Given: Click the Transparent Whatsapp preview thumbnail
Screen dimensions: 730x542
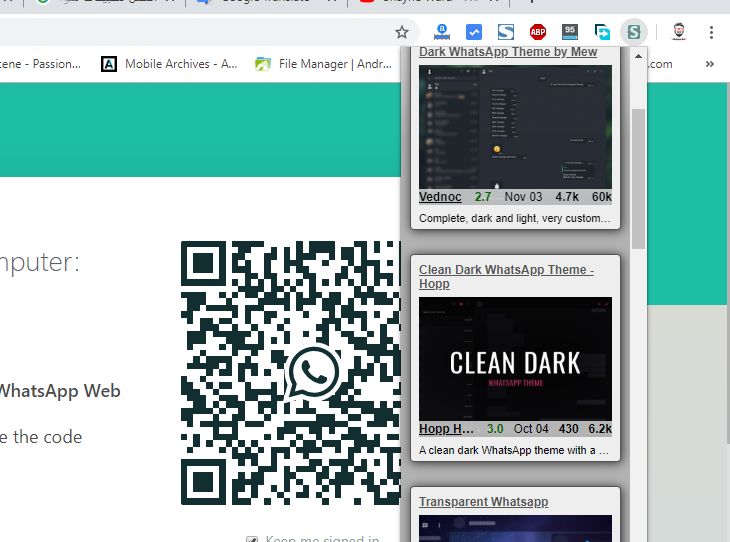Looking at the screenshot, I should 515,528.
